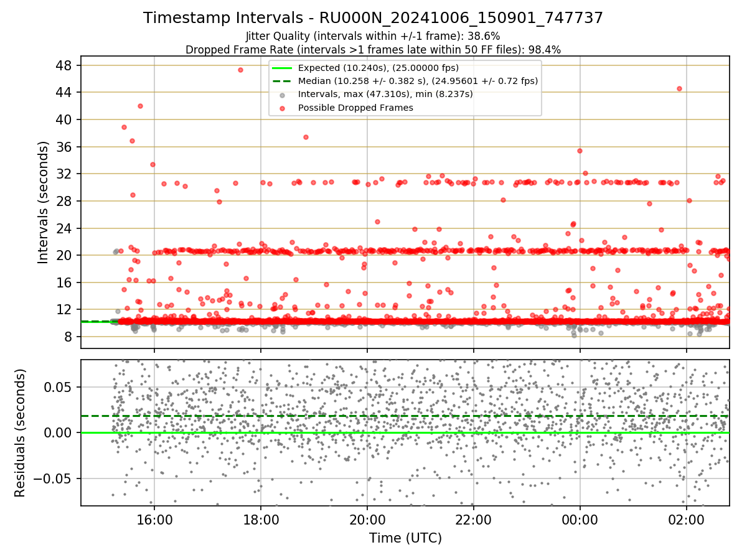Click the 'Intervals (seconds)' y-axis label
This screenshot has height=560, width=747.
43,202
